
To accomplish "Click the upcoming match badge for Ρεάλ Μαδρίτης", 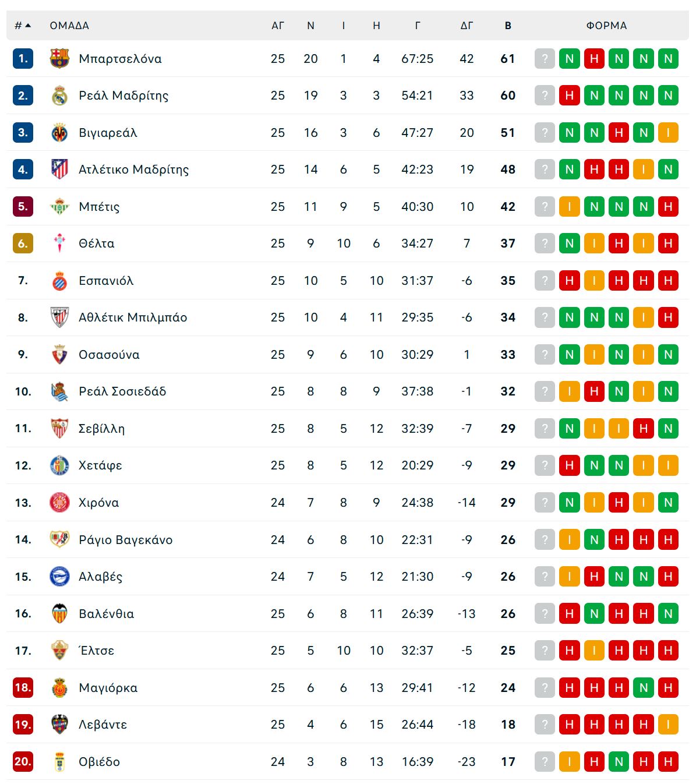I will coord(544,96).
